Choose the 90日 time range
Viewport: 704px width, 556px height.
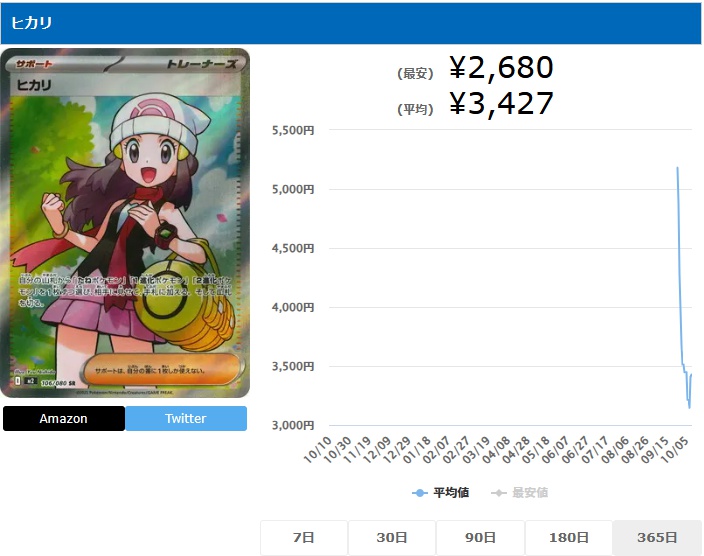tap(480, 538)
